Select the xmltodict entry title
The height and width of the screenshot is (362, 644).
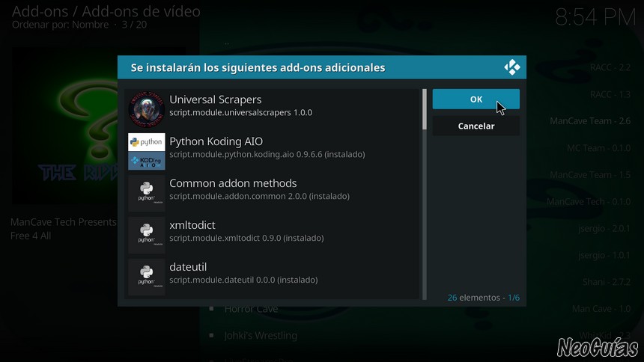pyautogui.click(x=192, y=225)
